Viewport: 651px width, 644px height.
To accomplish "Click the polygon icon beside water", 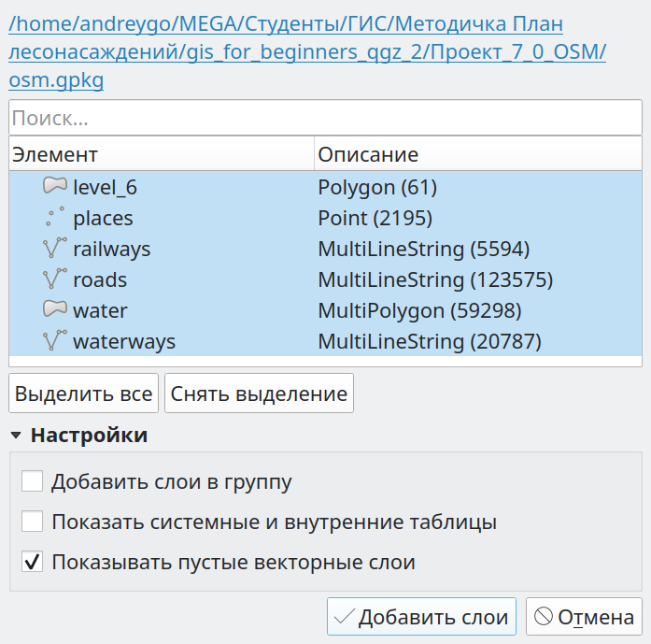I will [55, 308].
